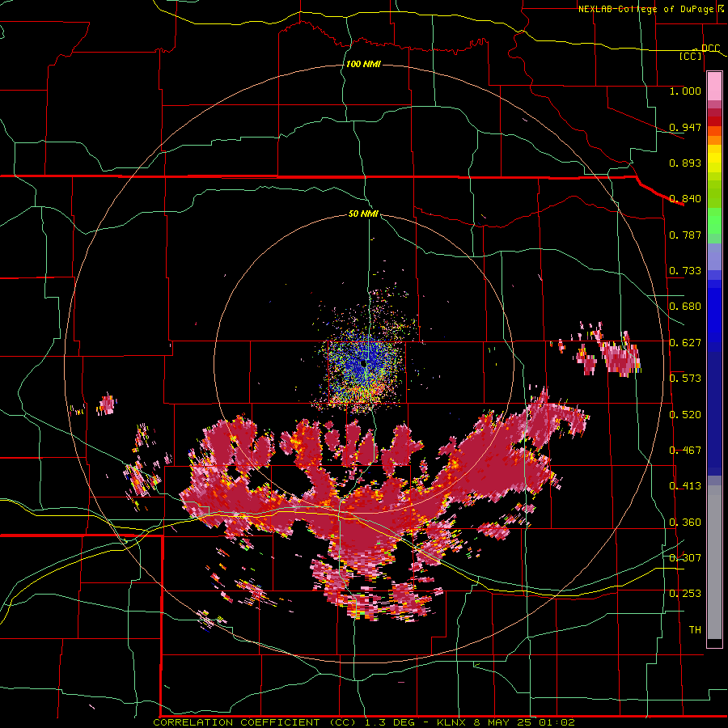Click the small isolated pink echo west of the radar
728x728 pixels.
coord(108,404)
